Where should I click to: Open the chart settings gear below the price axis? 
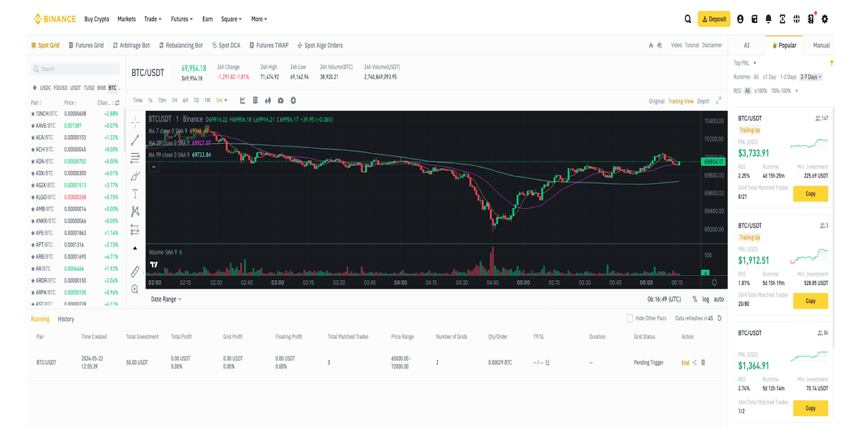click(x=714, y=282)
